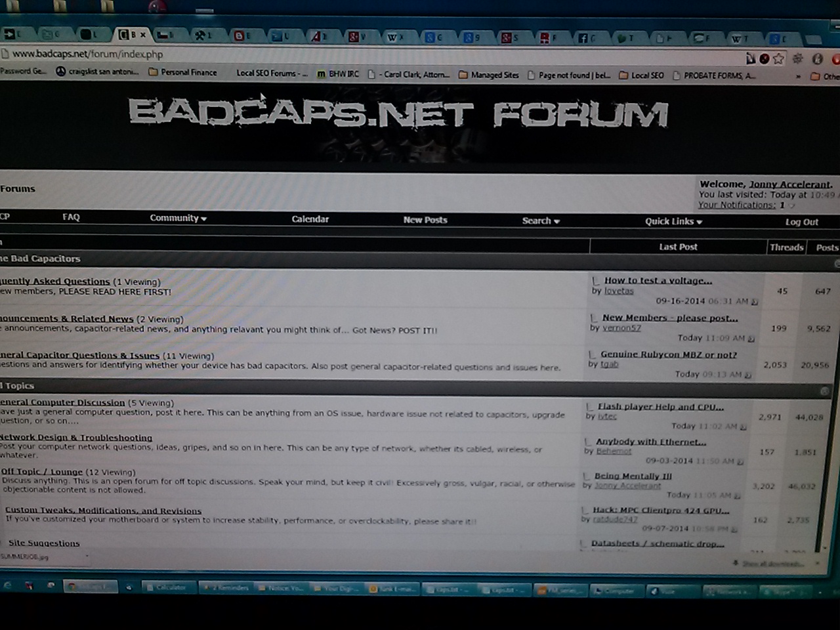Open the Local SEO bookmarks folder

point(641,75)
